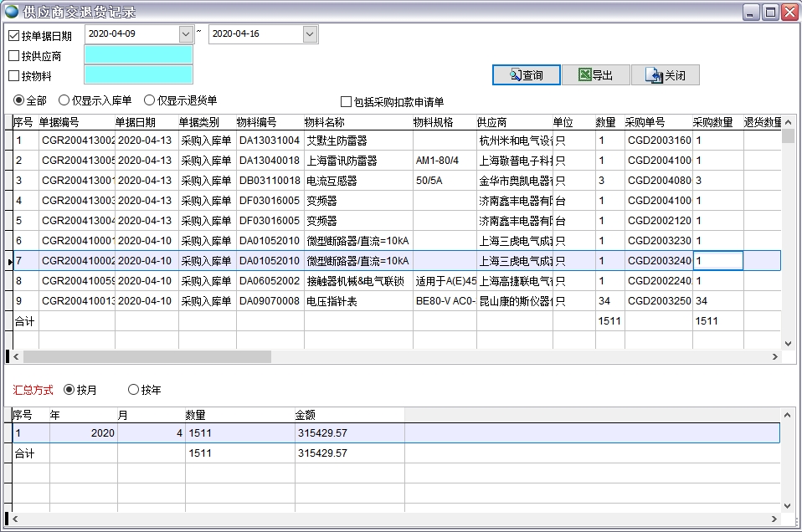Open the end date dropdown showing 2020-04-16
Screen dimensions: 802x532
[309, 34]
